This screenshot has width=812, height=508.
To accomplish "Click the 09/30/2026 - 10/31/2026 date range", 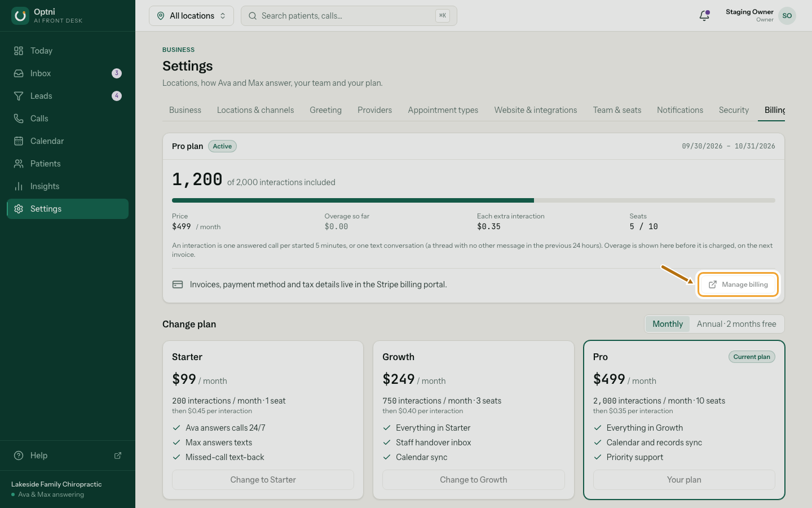I will (729, 146).
